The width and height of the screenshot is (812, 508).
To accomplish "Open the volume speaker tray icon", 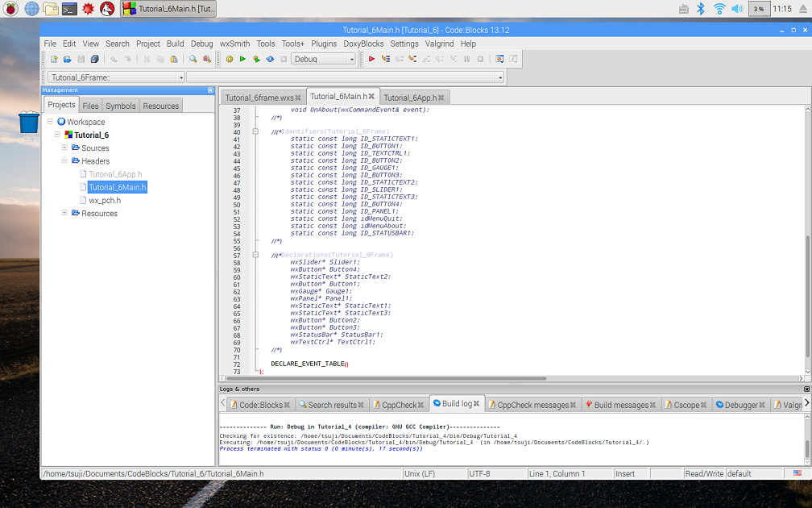I will (x=737, y=9).
